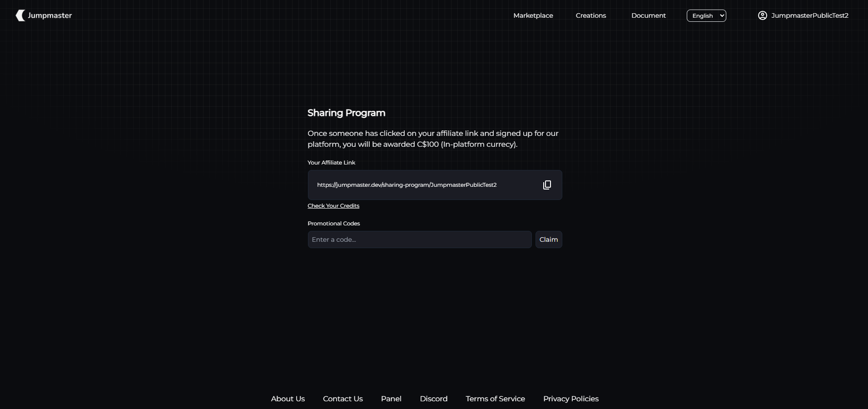Viewport: 868px width, 409px height.
Task: View the Privacy Policies page
Action: point(570,399)
